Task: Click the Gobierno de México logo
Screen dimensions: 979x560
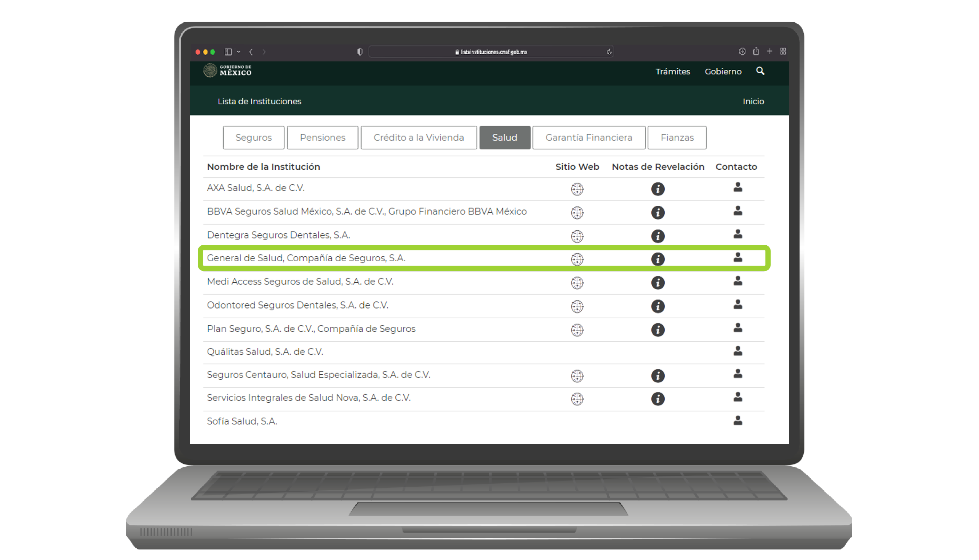Action: coord(227,70)
